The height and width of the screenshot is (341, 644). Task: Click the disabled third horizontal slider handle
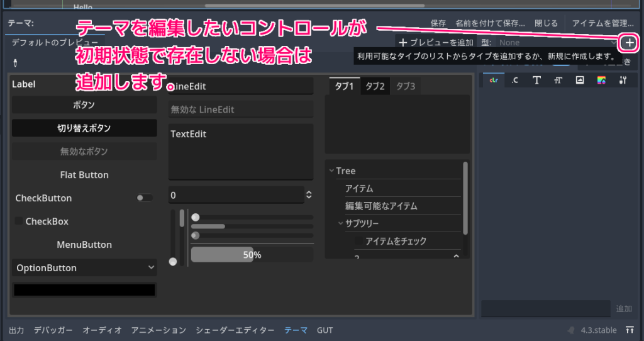coord(196,235)
